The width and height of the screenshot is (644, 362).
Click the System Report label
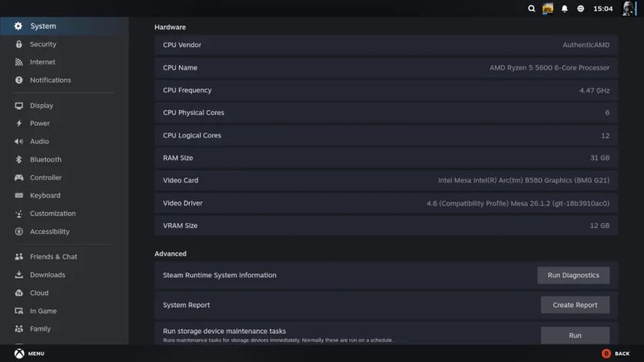coord(187,305)
